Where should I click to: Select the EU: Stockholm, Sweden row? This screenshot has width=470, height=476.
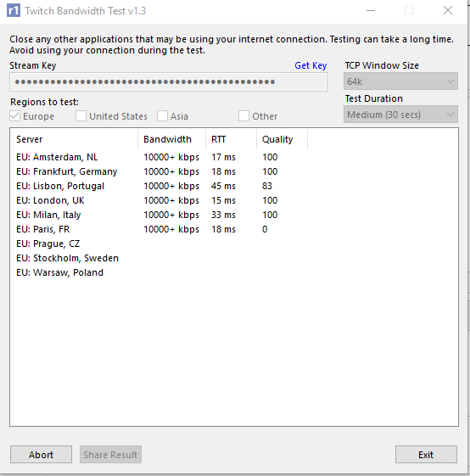159,258
